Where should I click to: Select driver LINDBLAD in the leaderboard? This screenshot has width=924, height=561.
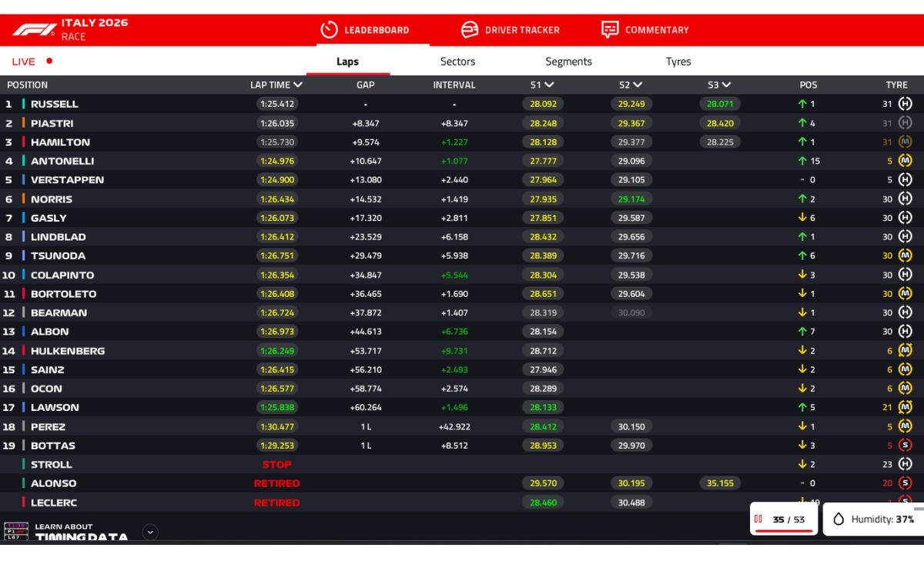click(59, 237)
